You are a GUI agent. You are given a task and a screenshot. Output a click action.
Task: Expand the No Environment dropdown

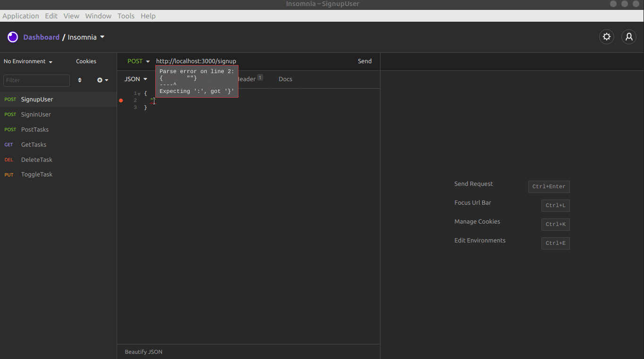28,61
